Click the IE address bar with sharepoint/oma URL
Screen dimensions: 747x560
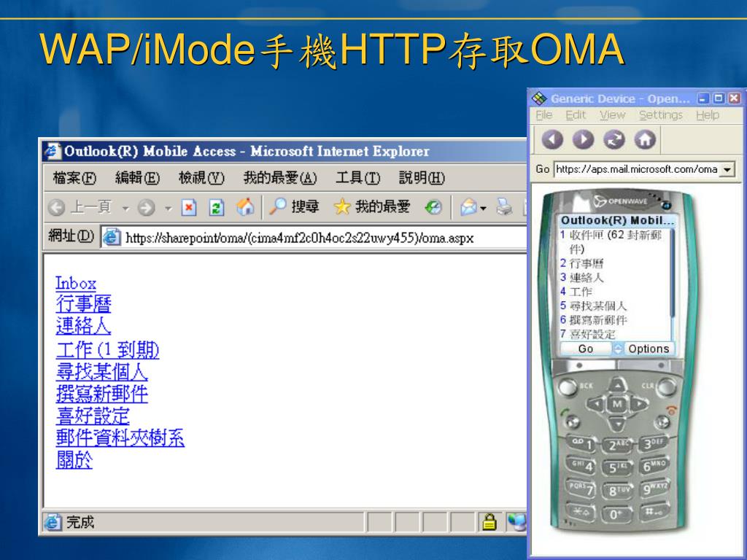[x=314, y=238]
